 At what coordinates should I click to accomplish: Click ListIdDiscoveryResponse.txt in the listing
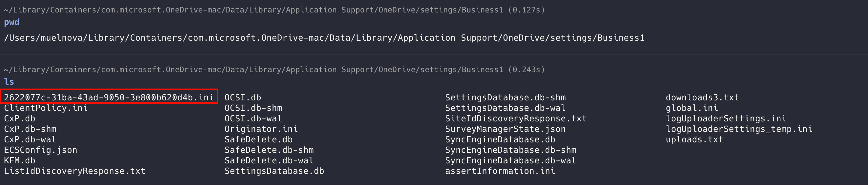pos(75,171)
